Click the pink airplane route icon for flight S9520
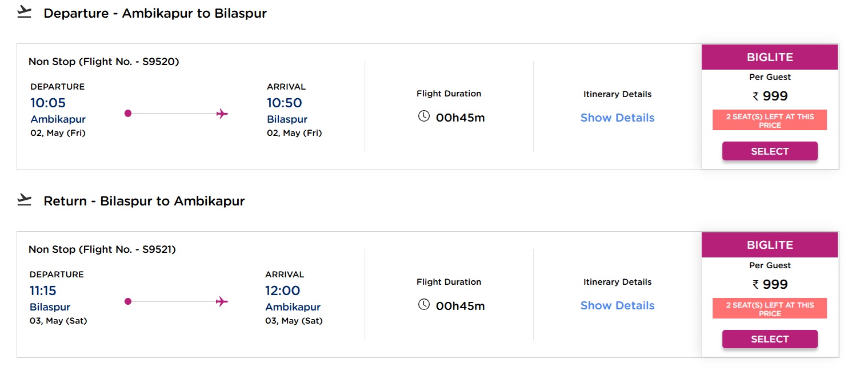The height and width of the screenshot is (371, 868). (222, 114)
